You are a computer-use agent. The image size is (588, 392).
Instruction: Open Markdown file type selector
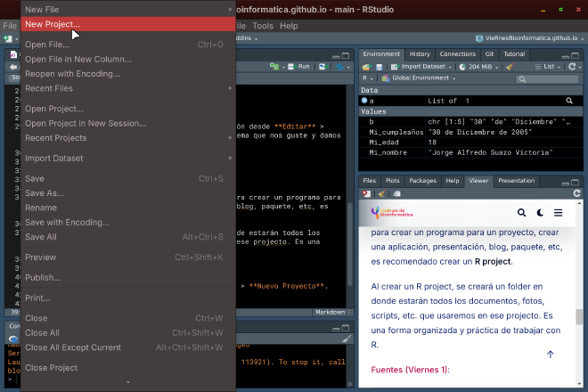pos(332,312)
